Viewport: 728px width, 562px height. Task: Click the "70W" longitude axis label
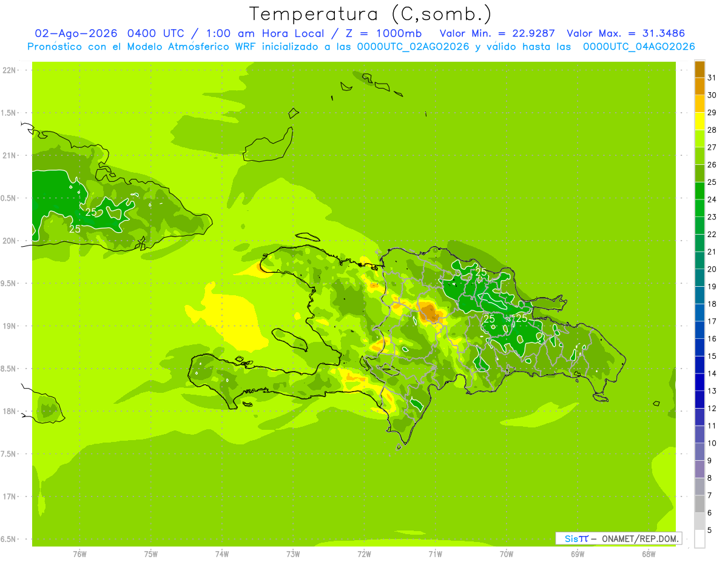[x=507, y=554]
